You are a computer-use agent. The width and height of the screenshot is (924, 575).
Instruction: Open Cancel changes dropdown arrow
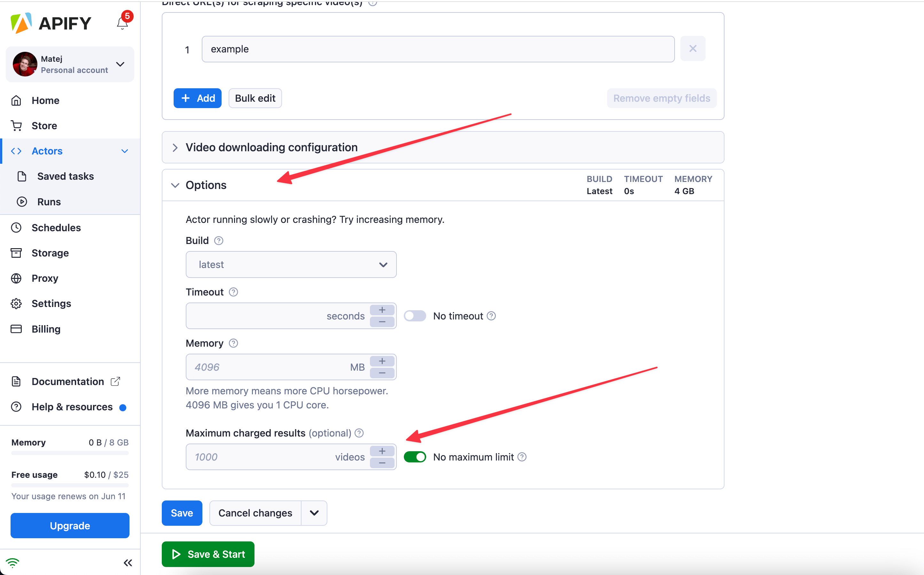[314, 513]
